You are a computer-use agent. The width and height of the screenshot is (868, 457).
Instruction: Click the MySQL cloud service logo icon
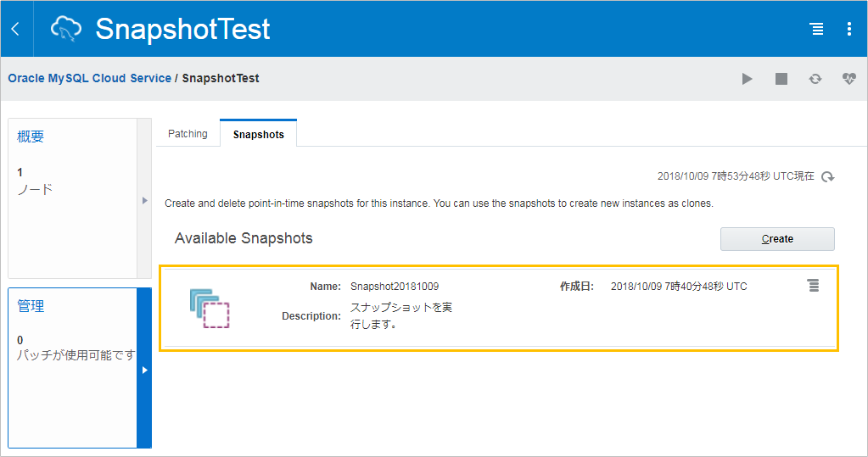[66, 29]
